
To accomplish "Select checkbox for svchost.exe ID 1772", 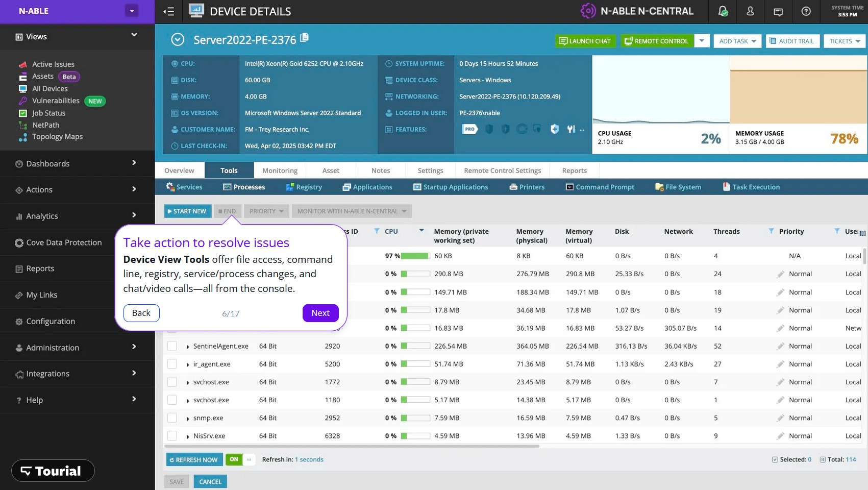I will coord(172,382).
